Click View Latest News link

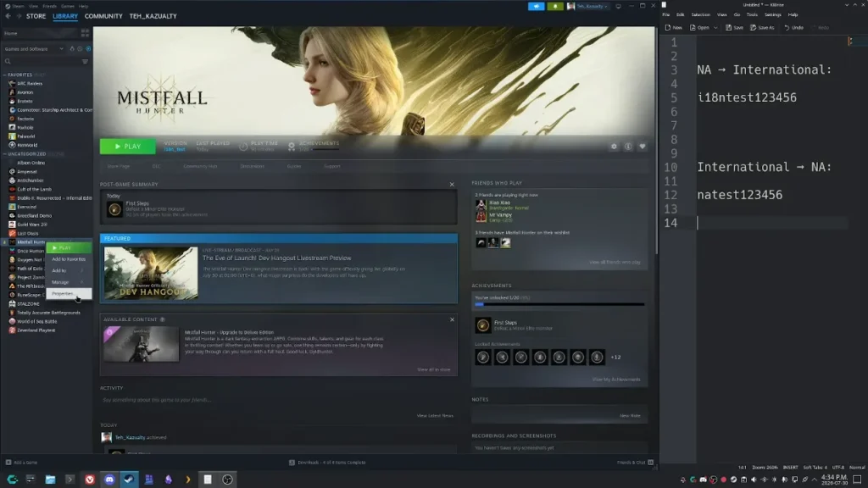click(x=435, y=415)
